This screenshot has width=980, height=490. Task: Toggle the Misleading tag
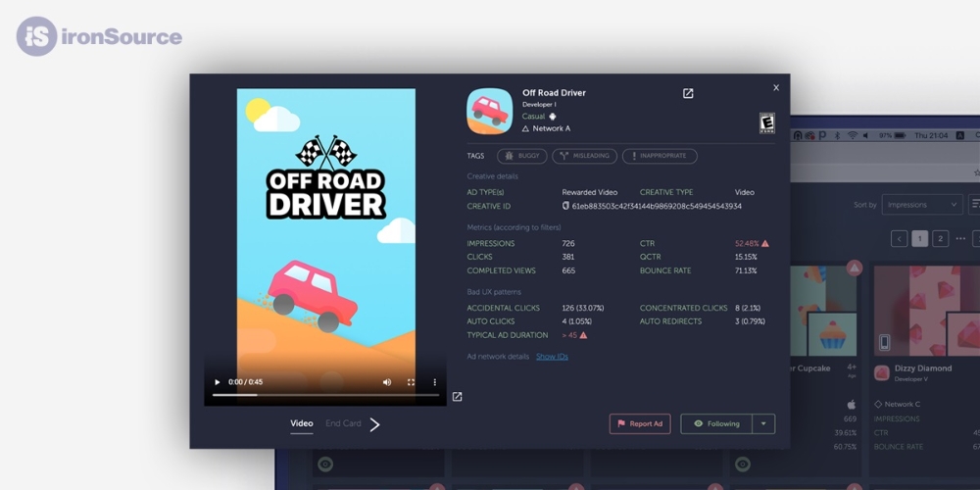584,156
